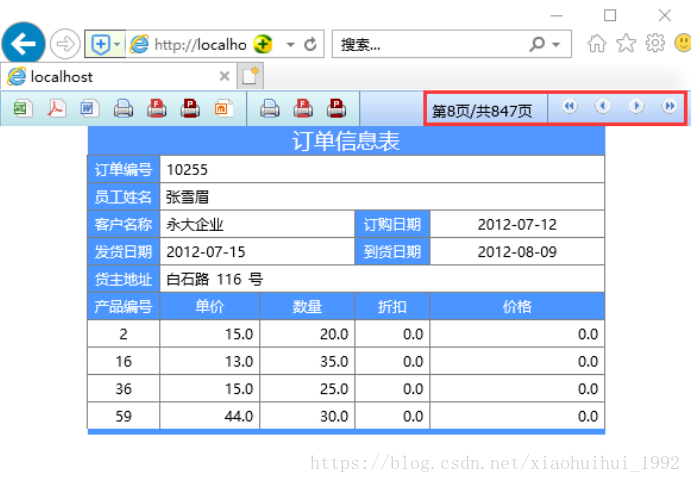
Task: Open the browser Home page
Action: tap(597, 43)
